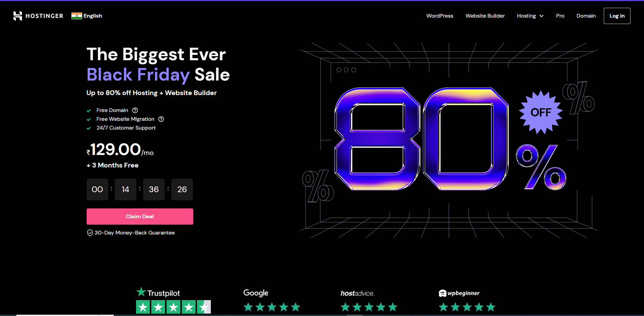
Task: Select the Pro navigation item
Action: pyautogui.click(x=560, y=16)
